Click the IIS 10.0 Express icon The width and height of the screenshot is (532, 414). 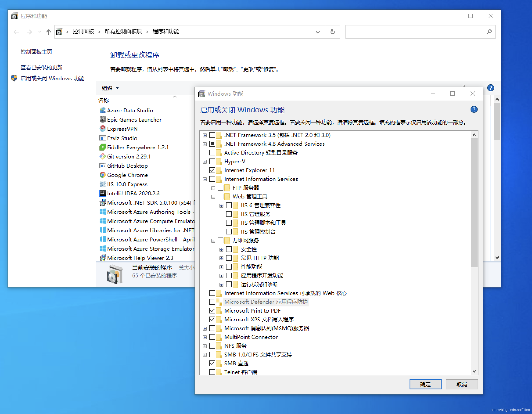[x=102, y=184]
